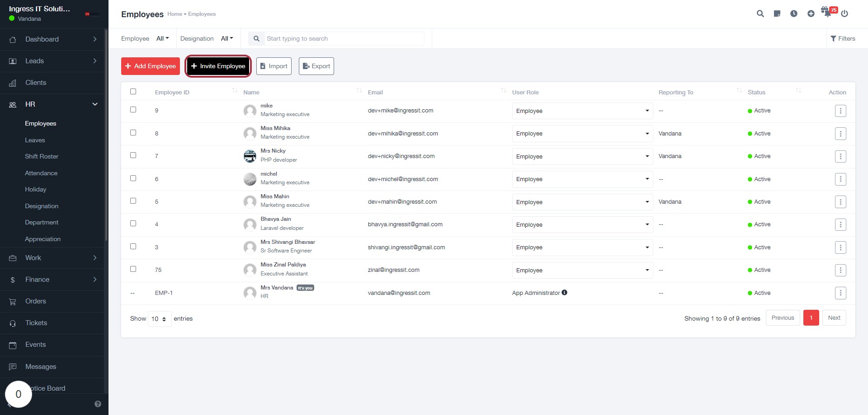Tick checkbox for employee ID 8

click(133, 133)
